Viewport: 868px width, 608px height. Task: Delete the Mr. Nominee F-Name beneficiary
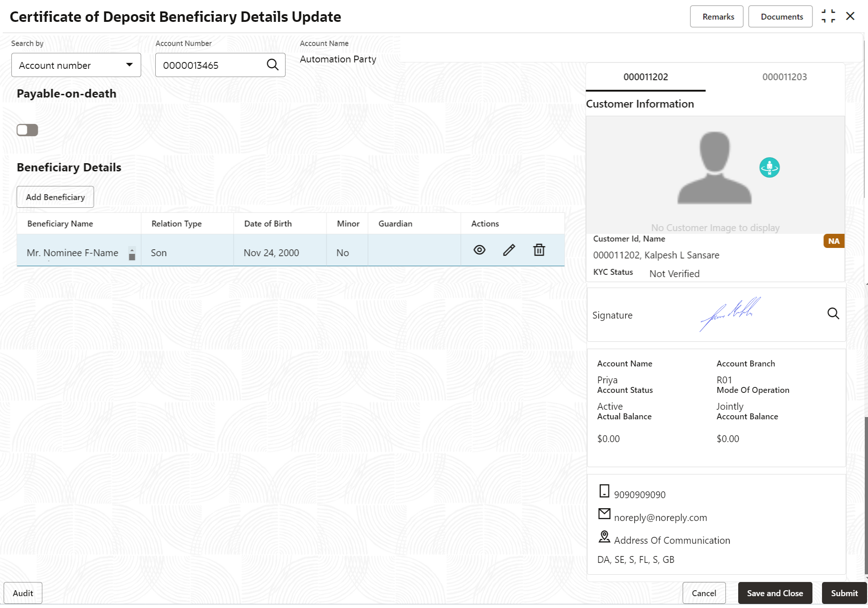click(539, 250)
